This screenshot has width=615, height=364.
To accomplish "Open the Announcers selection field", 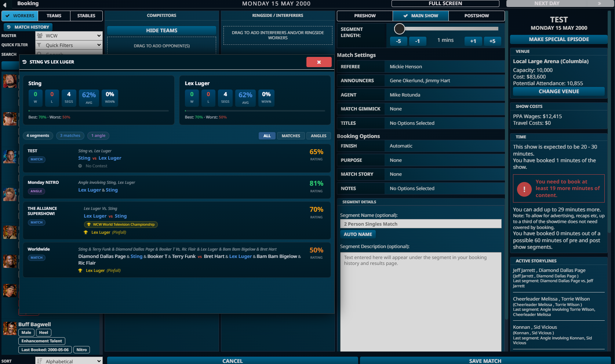I will click(445, 81).
